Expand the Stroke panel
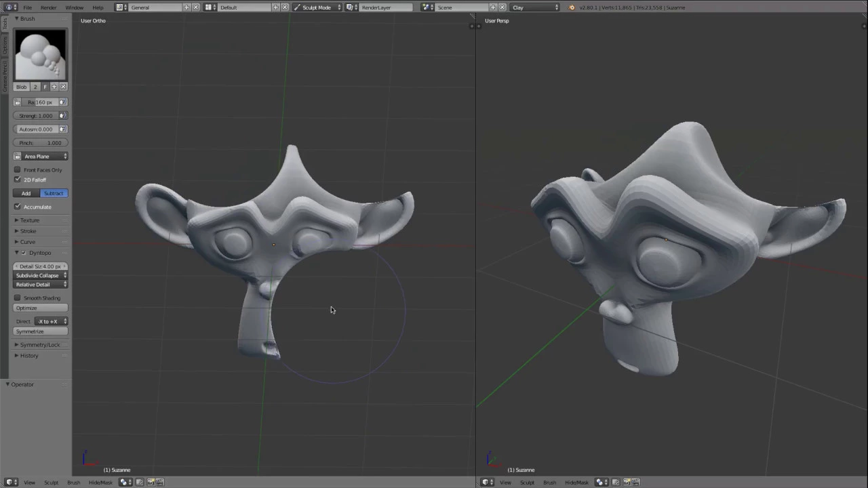This screenshot has width=868, height=488. (28, 231)
